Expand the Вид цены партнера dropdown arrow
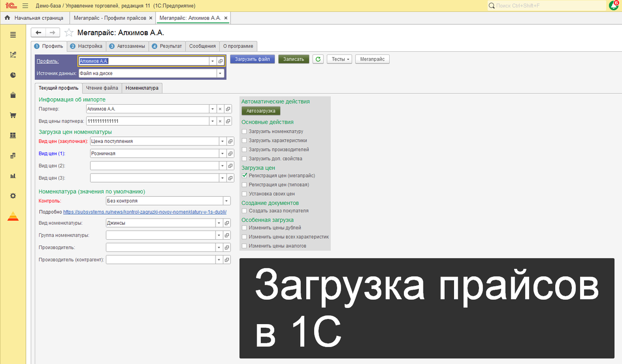This screenshot has height=364, width=622. click(x=213, y=121)
